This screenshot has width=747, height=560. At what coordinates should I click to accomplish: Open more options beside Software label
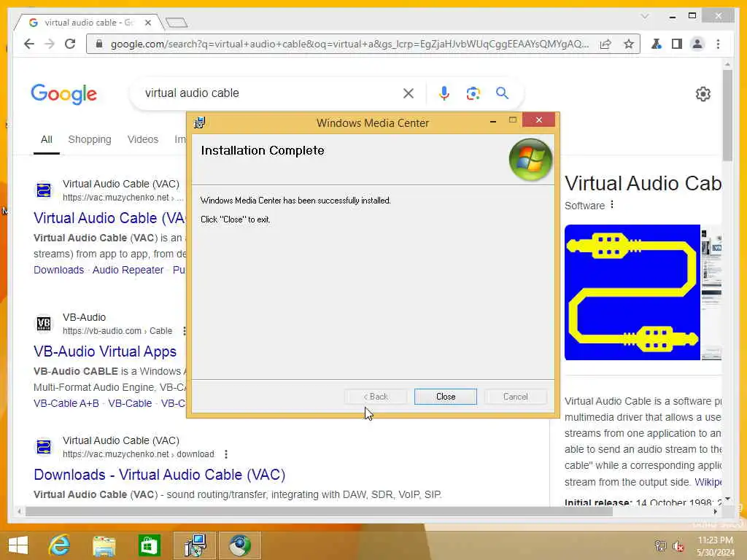612,205
